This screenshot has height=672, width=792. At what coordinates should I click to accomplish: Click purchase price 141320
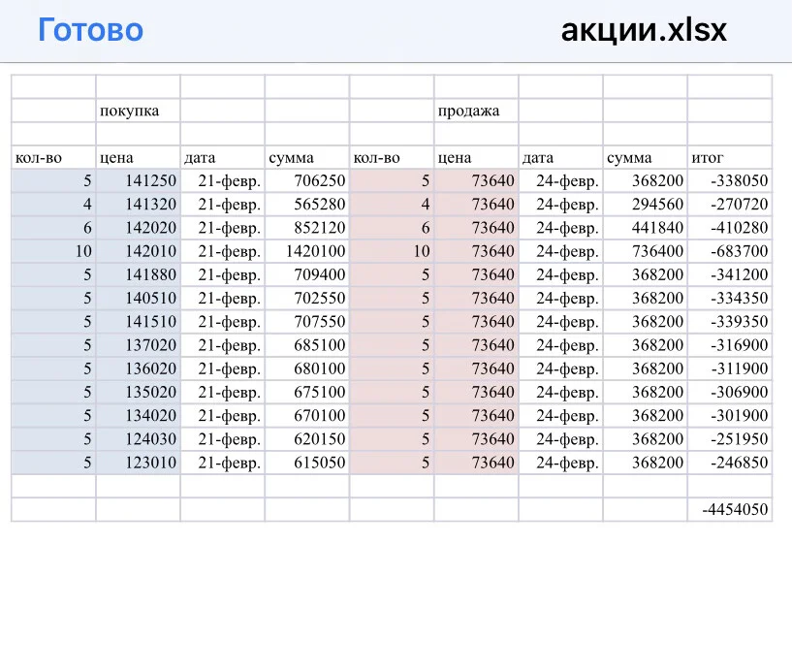coord(138,205)
